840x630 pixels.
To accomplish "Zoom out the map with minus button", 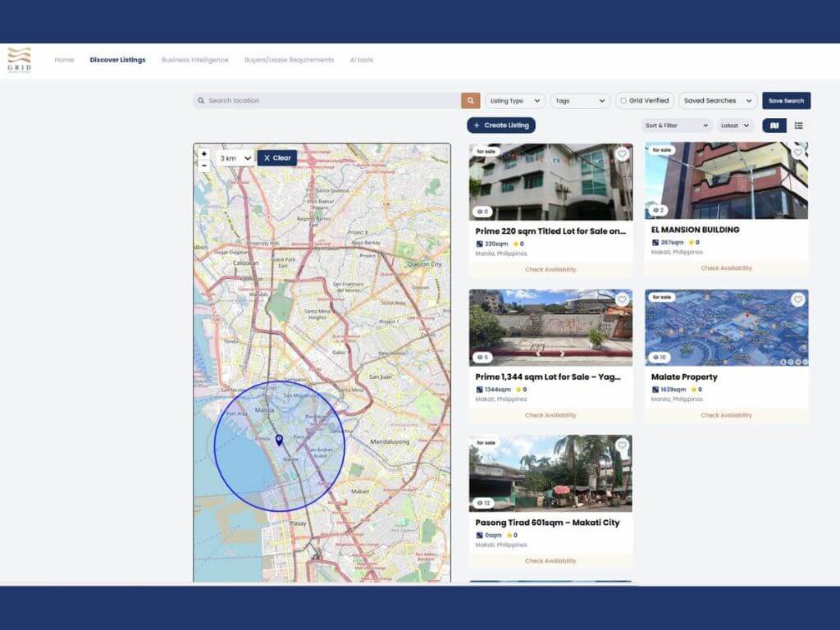I will 204,165.
